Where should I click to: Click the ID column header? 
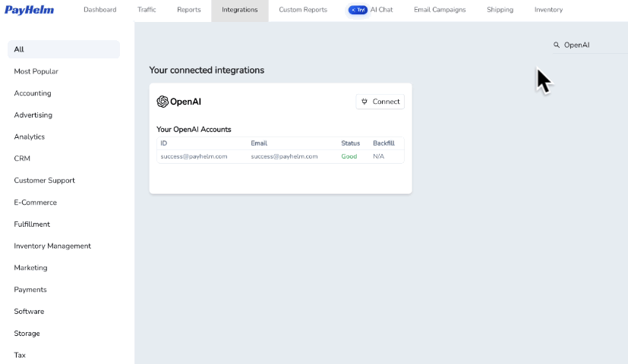pyautogui.click(x=163, y=143)
